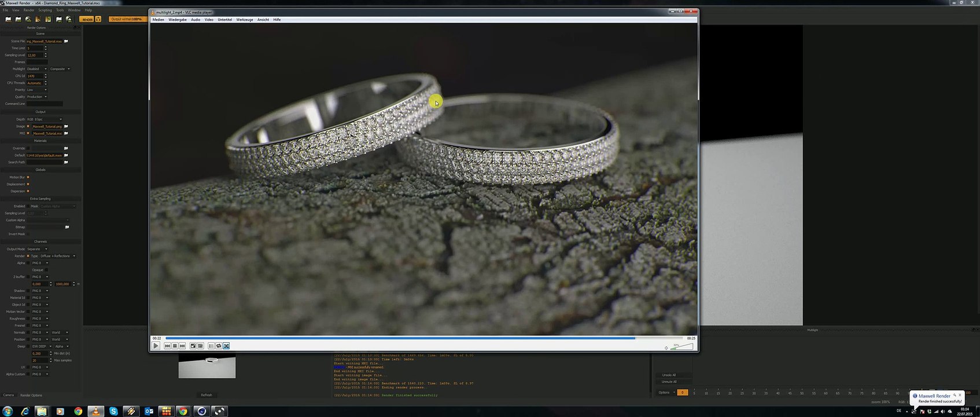The width and height of the screenshot is (980, 417).
Task: Toggle the Dispersion checkbox
Action: [28, 191]
